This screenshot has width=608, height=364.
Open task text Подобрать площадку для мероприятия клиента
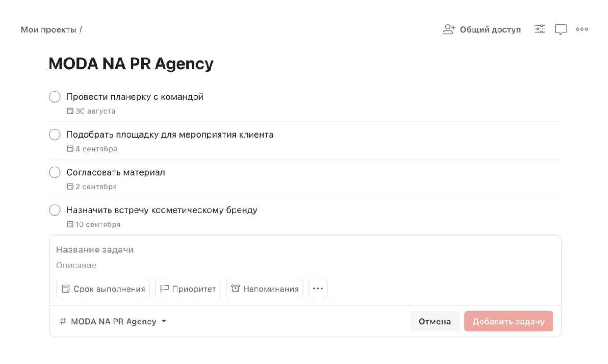pos(170,134)
